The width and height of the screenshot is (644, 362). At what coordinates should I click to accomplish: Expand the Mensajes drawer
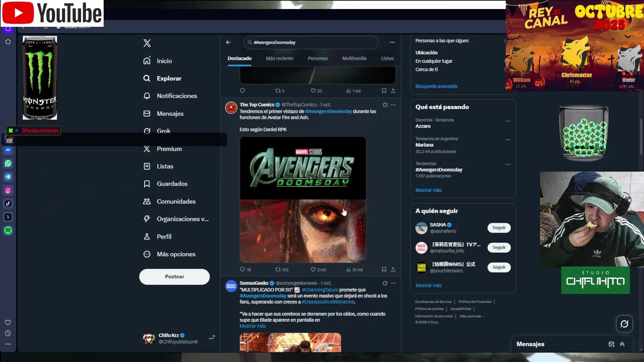[x=622, y=344]
